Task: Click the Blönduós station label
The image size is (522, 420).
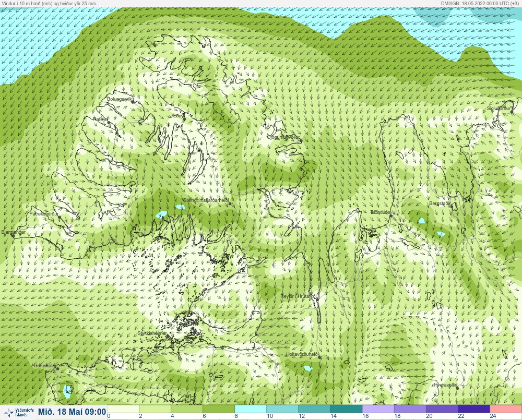Action: 381,212
